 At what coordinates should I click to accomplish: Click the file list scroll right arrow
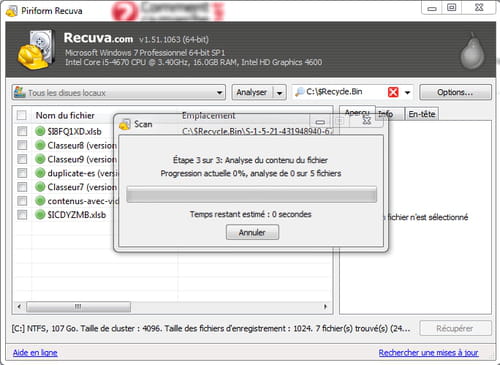click(325, 306)
